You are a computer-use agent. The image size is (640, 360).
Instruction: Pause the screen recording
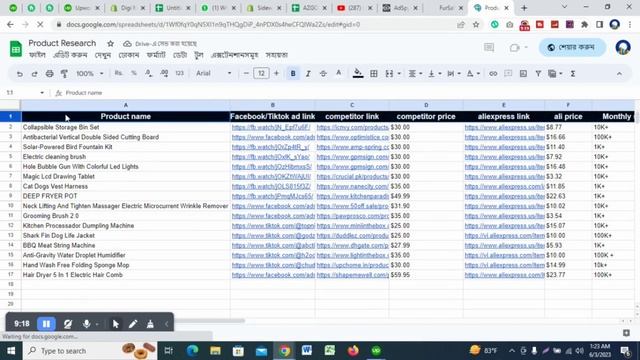click(46, 324)
